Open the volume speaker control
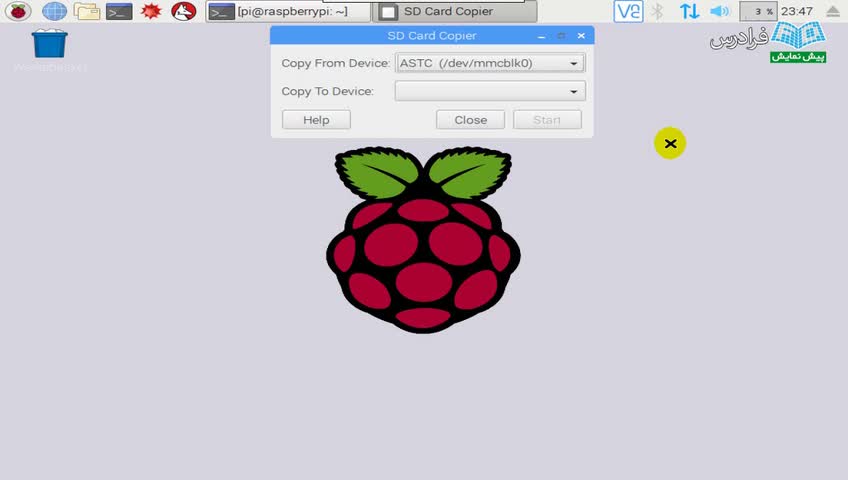This screenshot has width=848, height=480. click(720, 11)
